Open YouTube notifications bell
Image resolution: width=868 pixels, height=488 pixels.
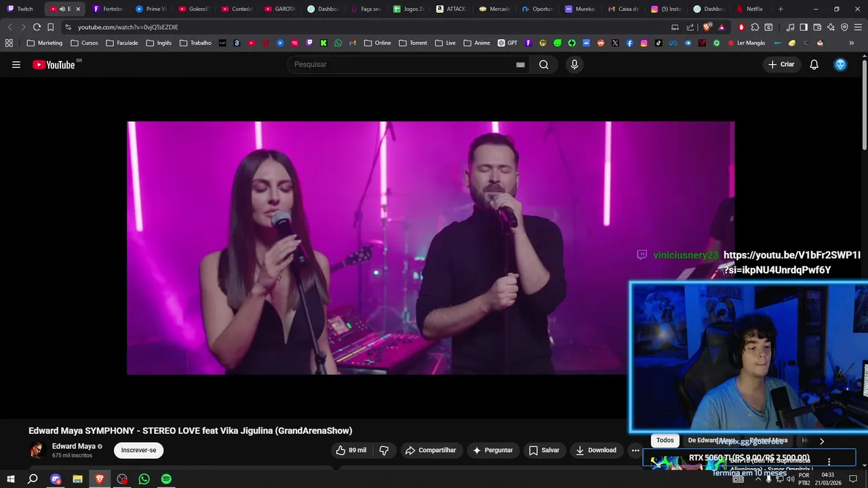(x=814, y=64)
